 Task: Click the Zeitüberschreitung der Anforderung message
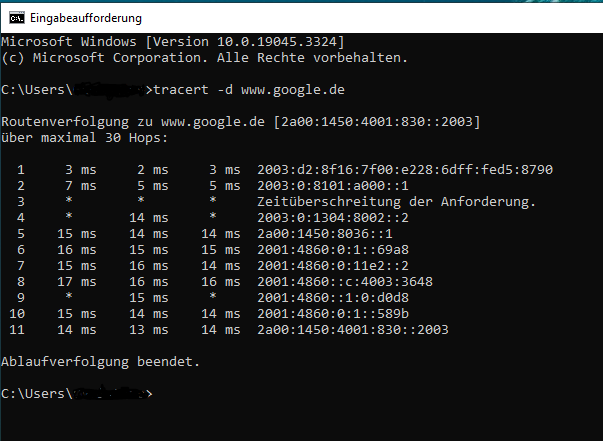[396, 201]
